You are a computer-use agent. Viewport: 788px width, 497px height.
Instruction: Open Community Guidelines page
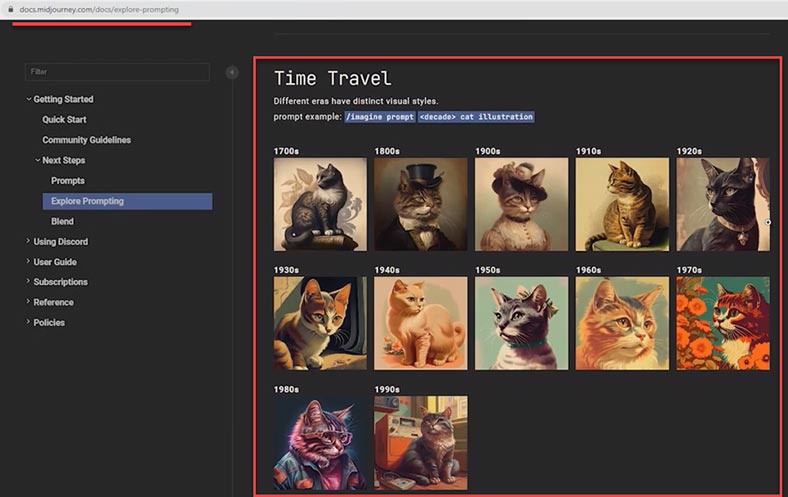coord(86,140)
